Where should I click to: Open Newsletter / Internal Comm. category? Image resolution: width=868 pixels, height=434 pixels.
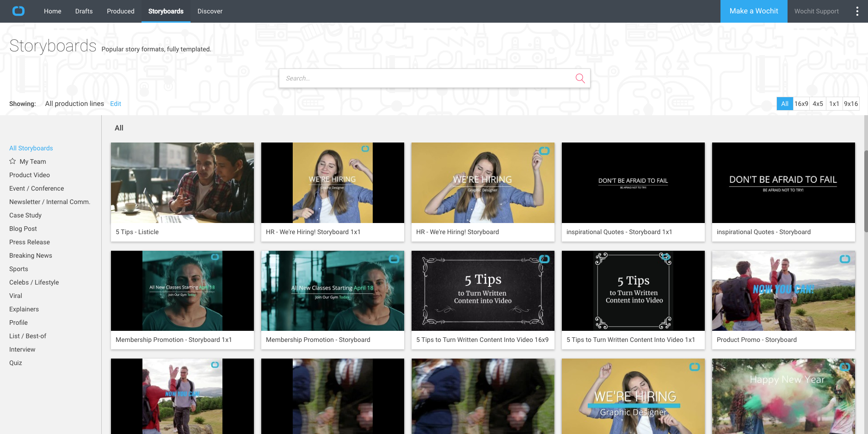pos(50,202)
